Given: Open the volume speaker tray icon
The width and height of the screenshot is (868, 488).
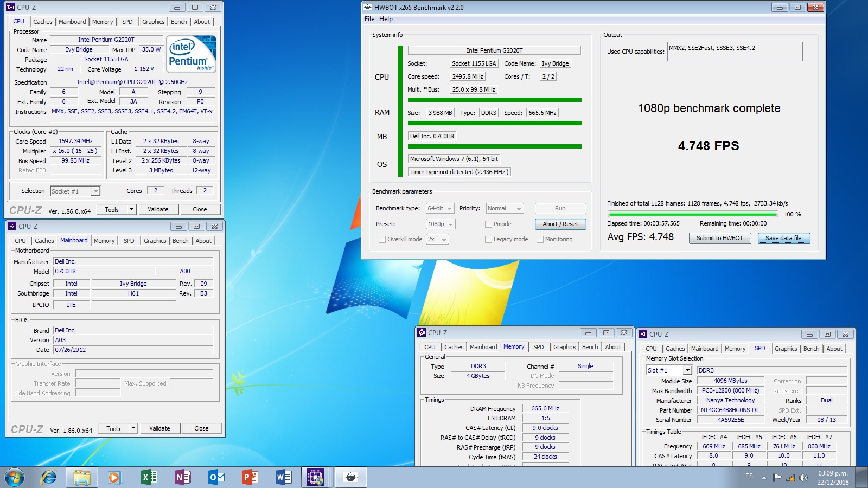Looking at the screenshot, I should (803, 477).
